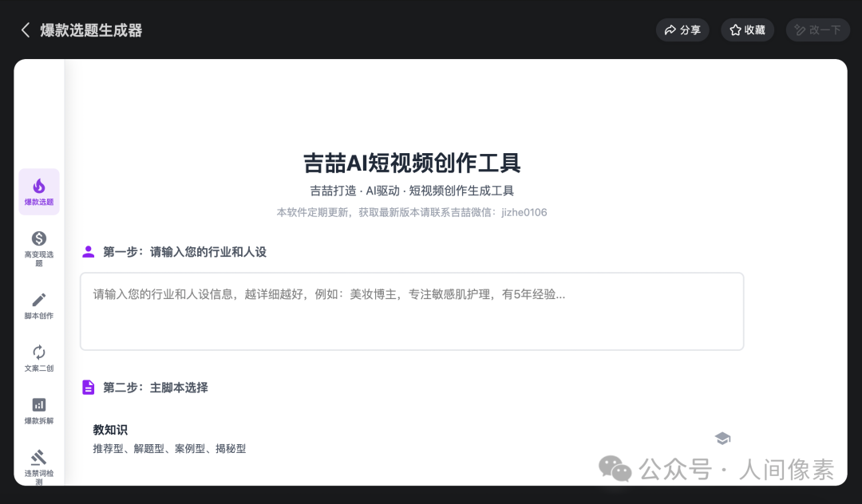Click the 吉喆AI短视频创作工具 heading
Screen dimensions: 862x504
click(x=412, y=163)
